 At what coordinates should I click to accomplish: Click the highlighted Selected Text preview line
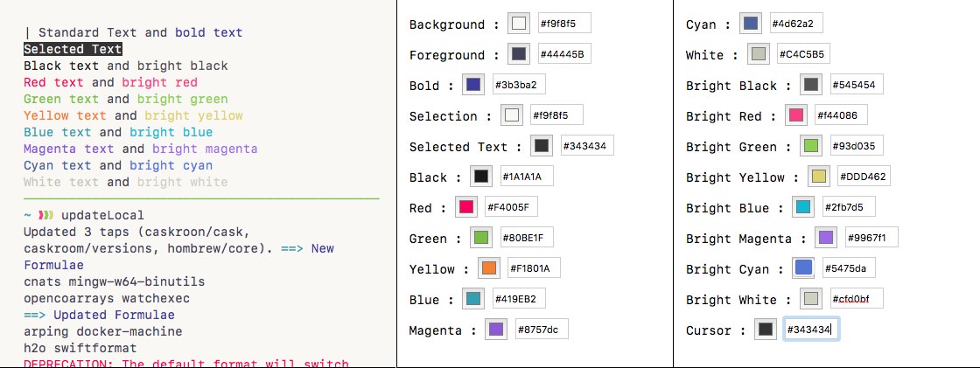tap(73, 50)
